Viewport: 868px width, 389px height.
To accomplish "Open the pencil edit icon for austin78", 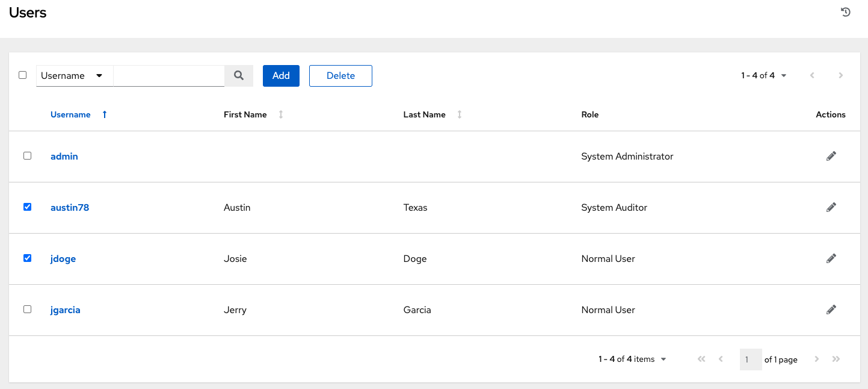I will pyautogui.click(x=831, y=207).
